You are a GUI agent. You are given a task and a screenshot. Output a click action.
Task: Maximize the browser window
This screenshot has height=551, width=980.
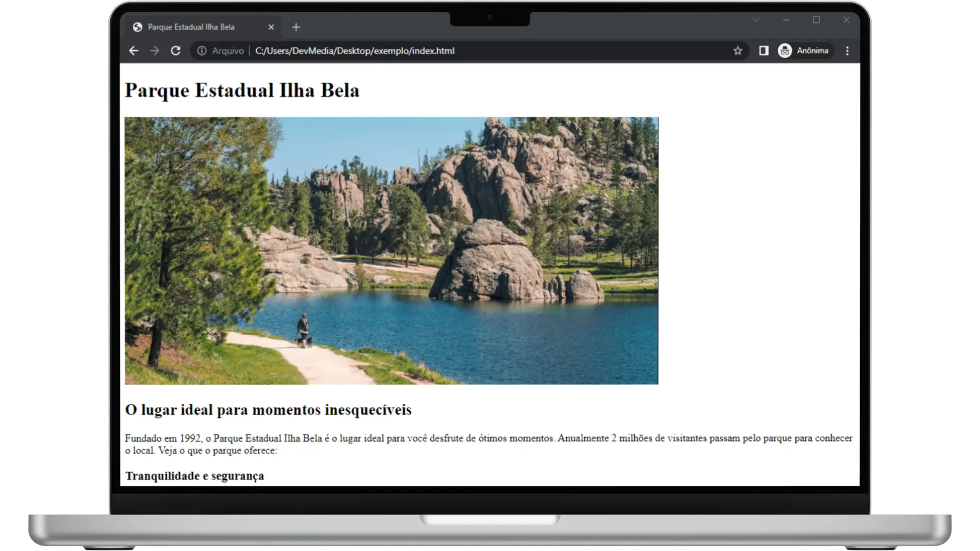click(x=816, y=20)
